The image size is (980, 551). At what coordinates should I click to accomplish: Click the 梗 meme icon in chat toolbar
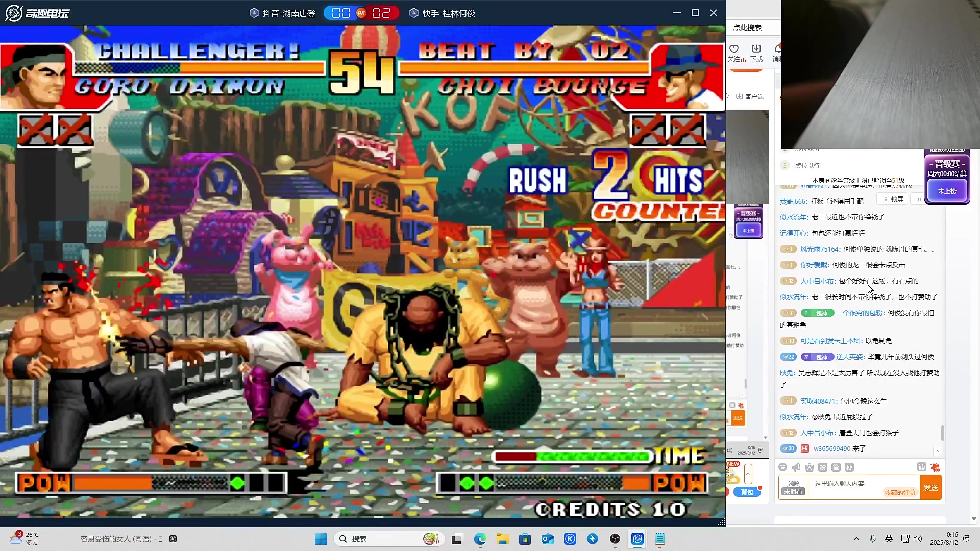click(849, 467)
